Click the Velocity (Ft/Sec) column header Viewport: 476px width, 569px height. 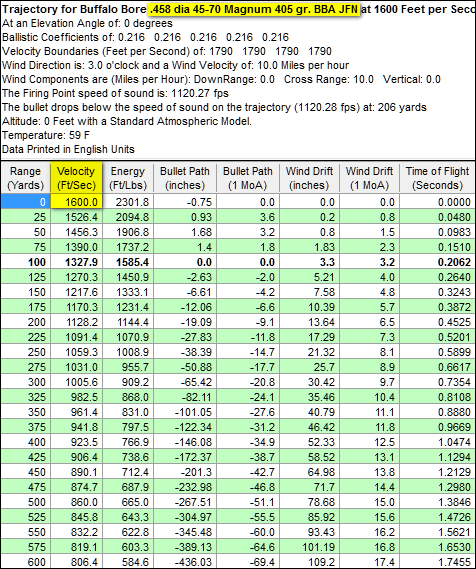pos(76,178)
